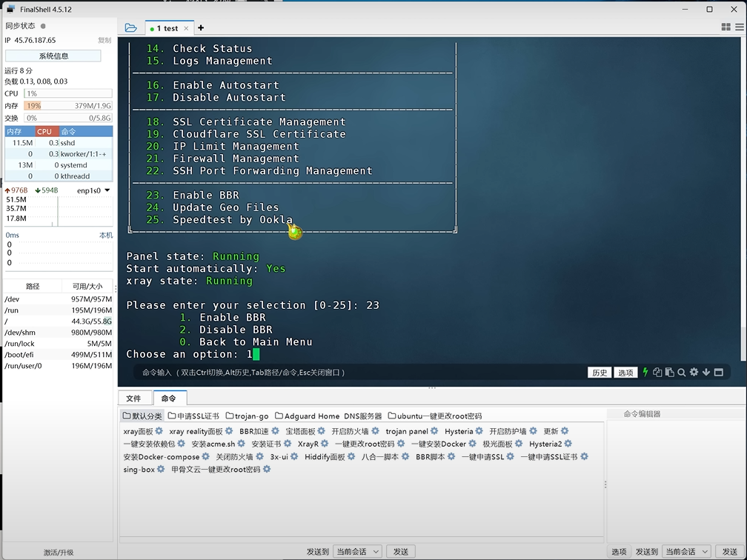Open the gear settings icon on the command bar
Viewport: 747px width, 560px height.
click(694, 373)
